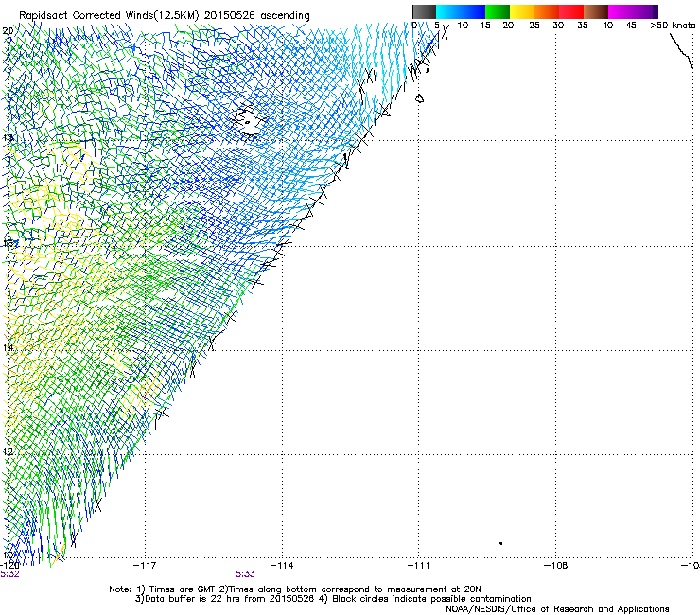The width and height of the screenshot is (700, 615).
Task: Click the latitude label '12'
Action: click(8, 451)
